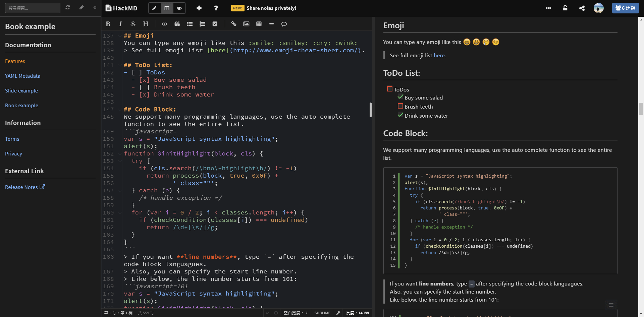The width and height of the screenshot is (644, 317).
Task: Open the more options ellipsis menu
Action: point(548,8)
